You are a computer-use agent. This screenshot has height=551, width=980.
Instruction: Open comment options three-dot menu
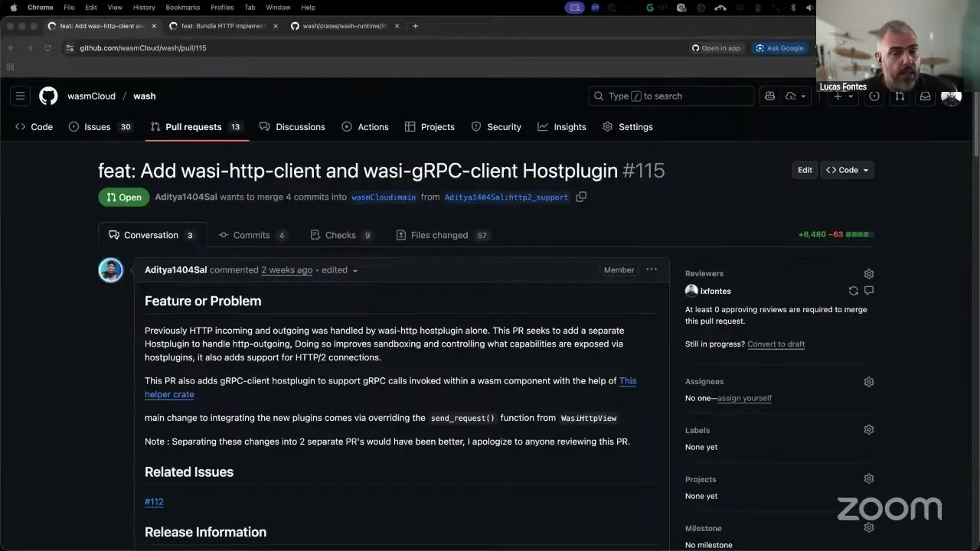point(652,269)
